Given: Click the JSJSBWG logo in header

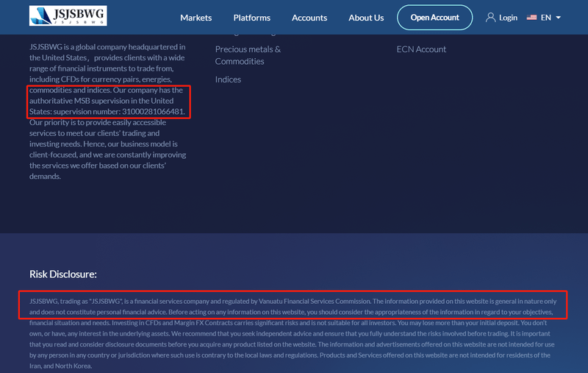Looking at the screenshot, I should click(x=68, y=15).
